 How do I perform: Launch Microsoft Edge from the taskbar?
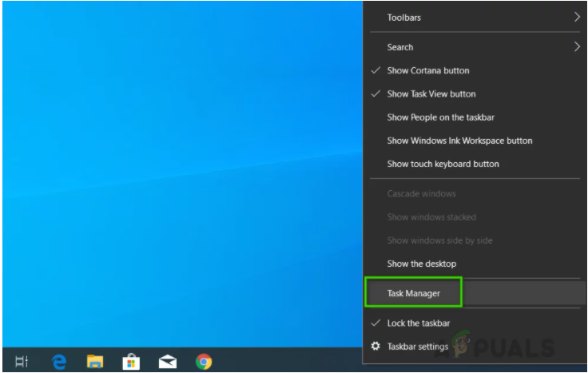pyautogui.click(x=59, y=362)
